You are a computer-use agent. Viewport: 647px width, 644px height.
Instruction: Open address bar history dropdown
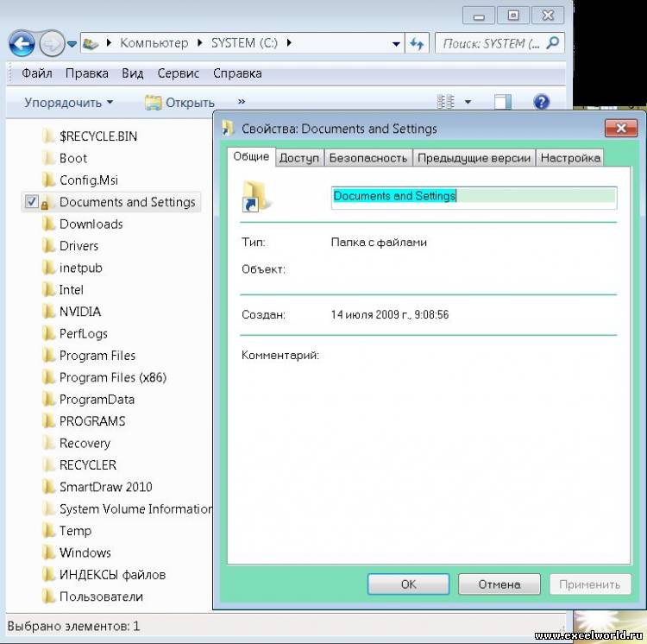396,44
